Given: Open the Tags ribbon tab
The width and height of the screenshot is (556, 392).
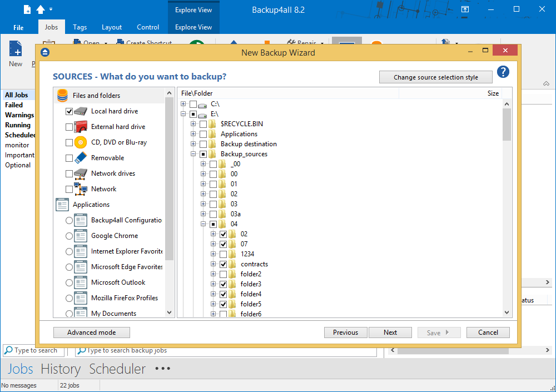Looking at the screenshot, I should coord(80,27).
